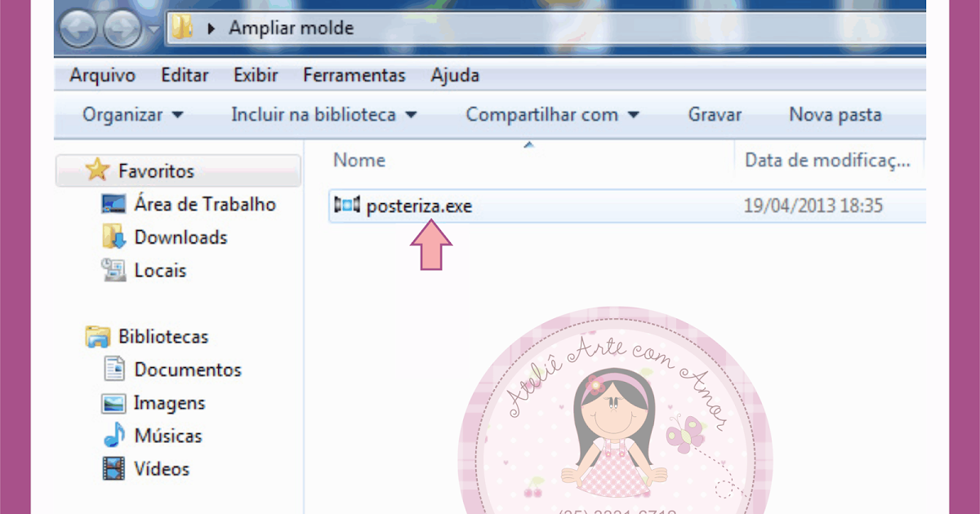Viewport: 980px width, 514px height.
Task: Select Bibliotecas in navigation pane
Action: 163,337
